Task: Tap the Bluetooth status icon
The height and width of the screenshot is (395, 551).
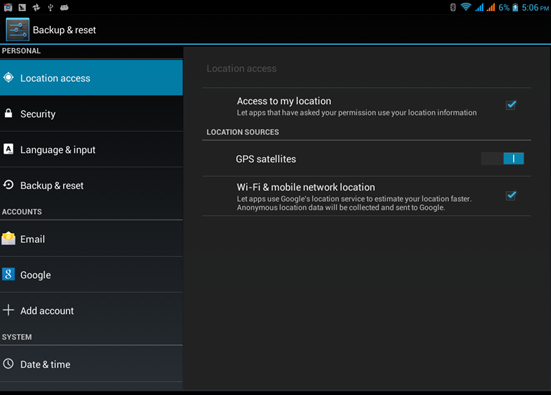Action: pos(453,7)
